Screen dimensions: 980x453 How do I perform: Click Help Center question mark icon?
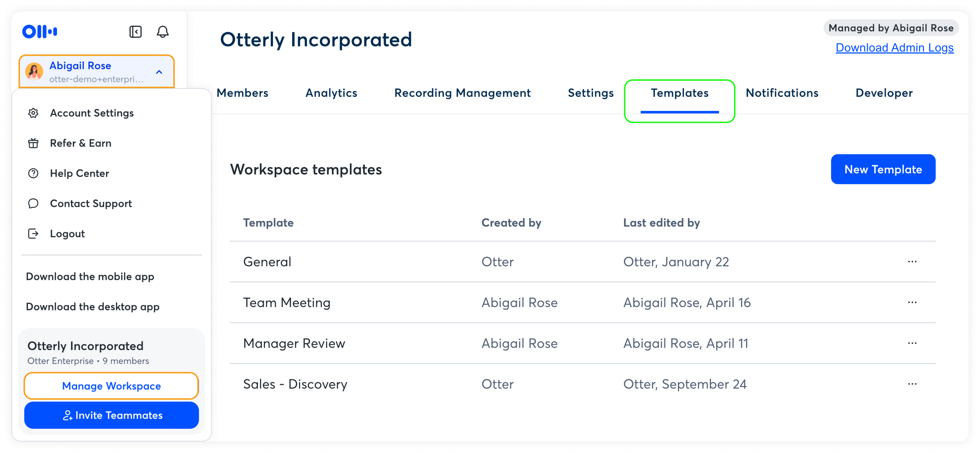click(33, 173)
